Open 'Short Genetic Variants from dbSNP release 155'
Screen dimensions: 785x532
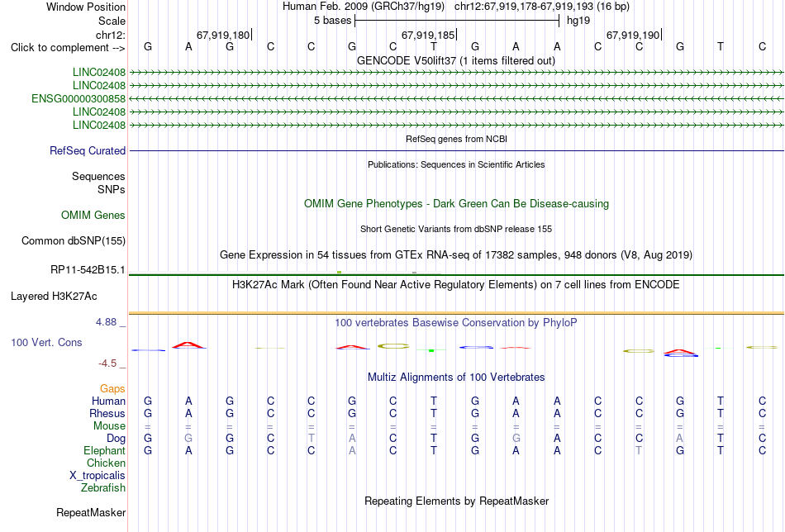pos(456,229)
